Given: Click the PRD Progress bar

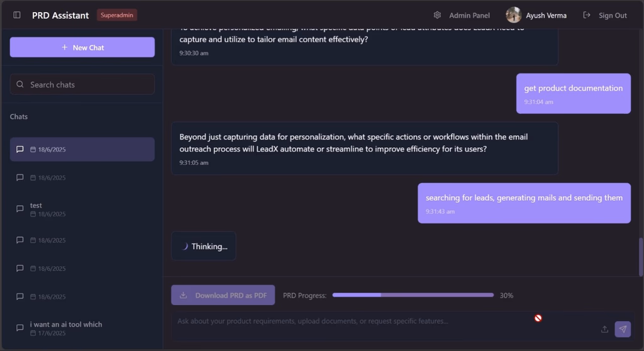Looking at the screenshot, I should click(413, 295).
